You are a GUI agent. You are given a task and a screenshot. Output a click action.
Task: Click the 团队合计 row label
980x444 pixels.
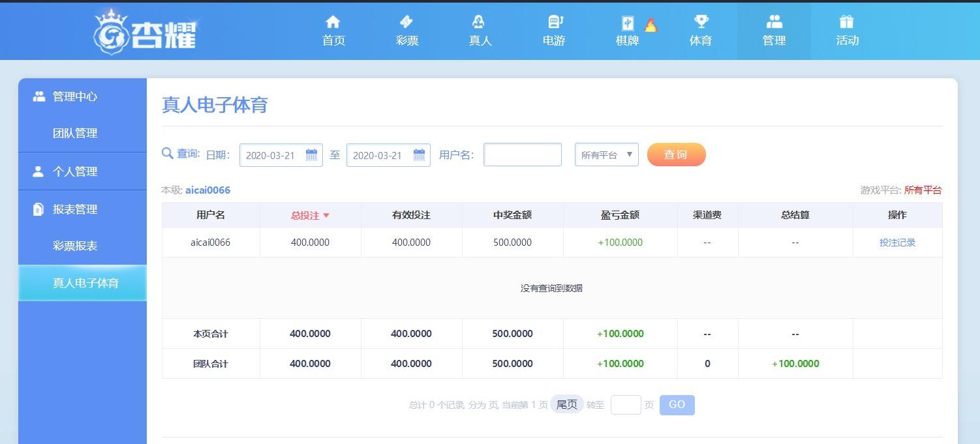tap(211, 364)
